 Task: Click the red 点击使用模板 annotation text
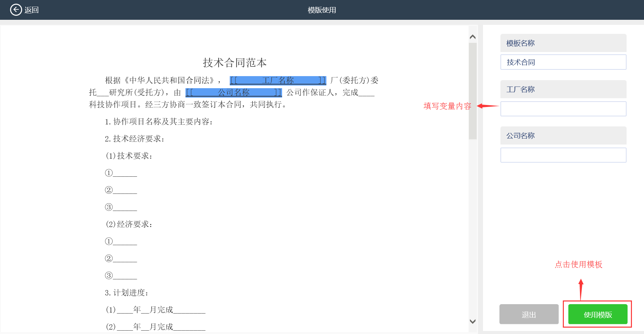578,265
